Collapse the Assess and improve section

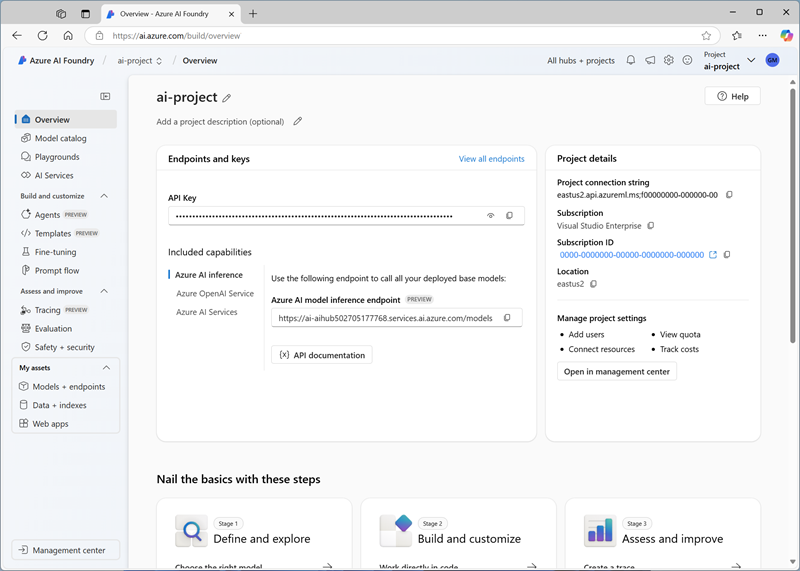click(x=104, y=291)
